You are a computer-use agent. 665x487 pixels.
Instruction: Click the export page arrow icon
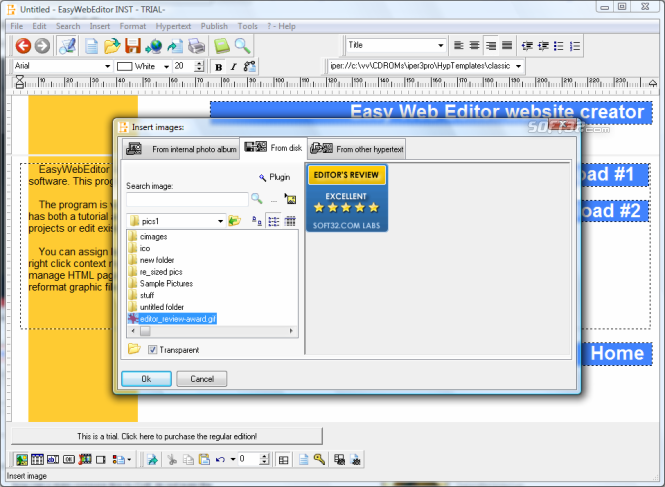[175, 46]
